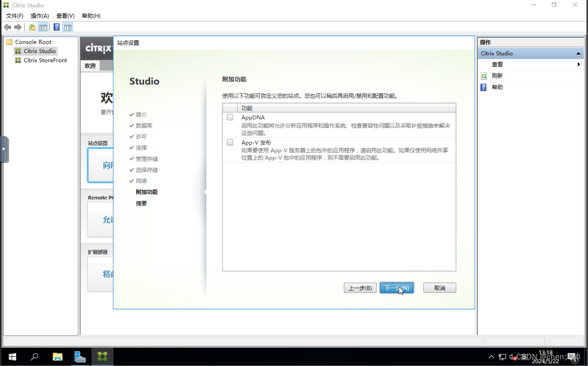Enable the AppDNA feature checkbox
The height and width of the screenshot is (366, 588).
(x=230, y=117)
